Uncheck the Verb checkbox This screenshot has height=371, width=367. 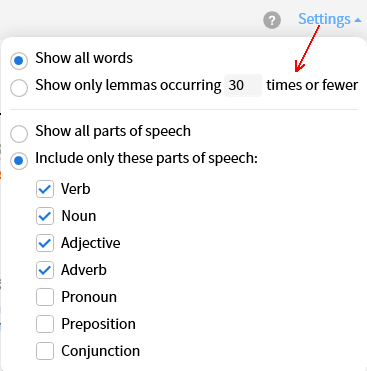(45, 189)
